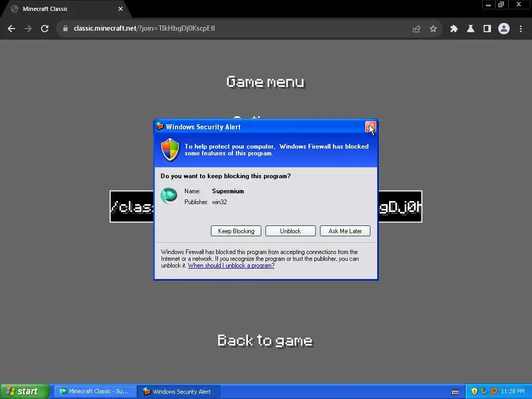Click the Security Alert title bar icon
The height and width of the screenshot is (399, 532).
coord(160,127)
